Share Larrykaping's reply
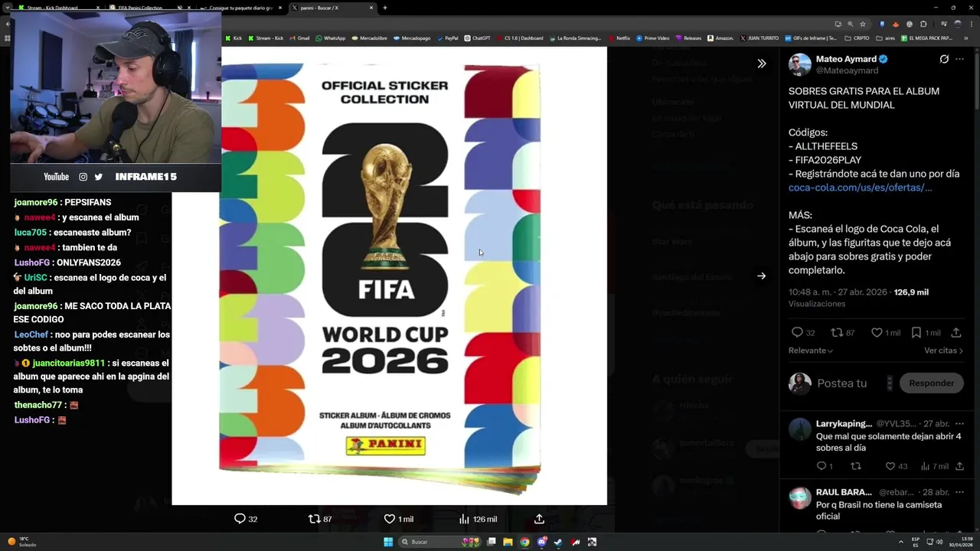This screenshot has width=980, height=551. point(959,466)
